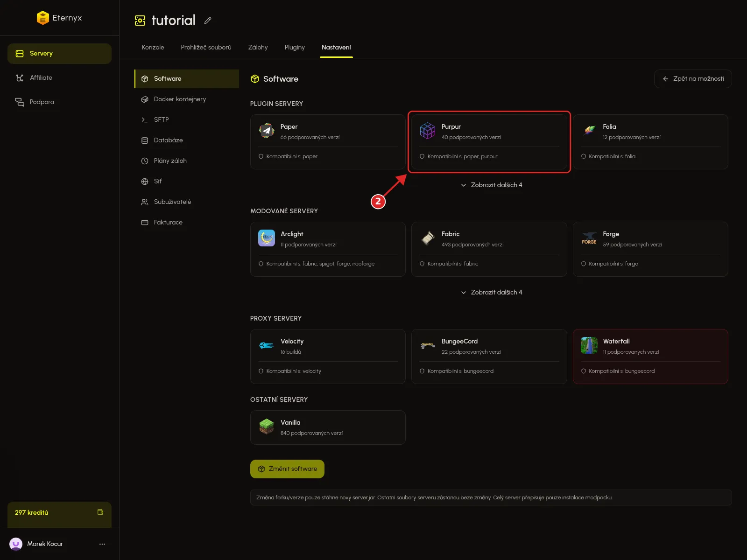This screenshot has height=560, width=747.
Task: Click the Waterfall logo icon
Action: 589,345
